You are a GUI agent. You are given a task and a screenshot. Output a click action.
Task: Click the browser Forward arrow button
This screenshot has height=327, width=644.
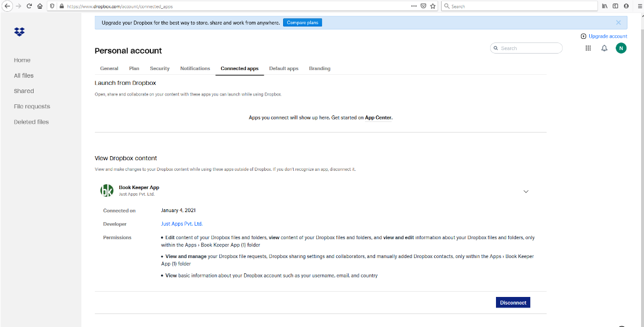click(x=18, y=6)
